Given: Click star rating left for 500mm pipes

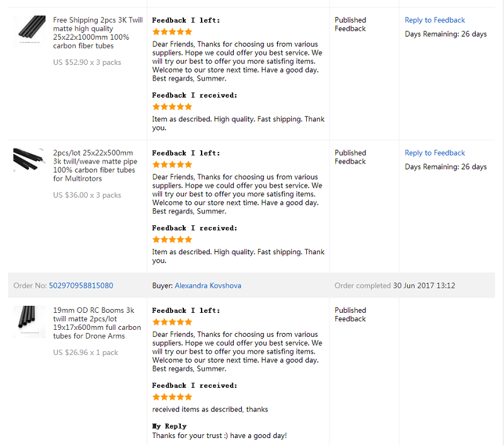Looking at the screenshot, I should click(172, 165).
